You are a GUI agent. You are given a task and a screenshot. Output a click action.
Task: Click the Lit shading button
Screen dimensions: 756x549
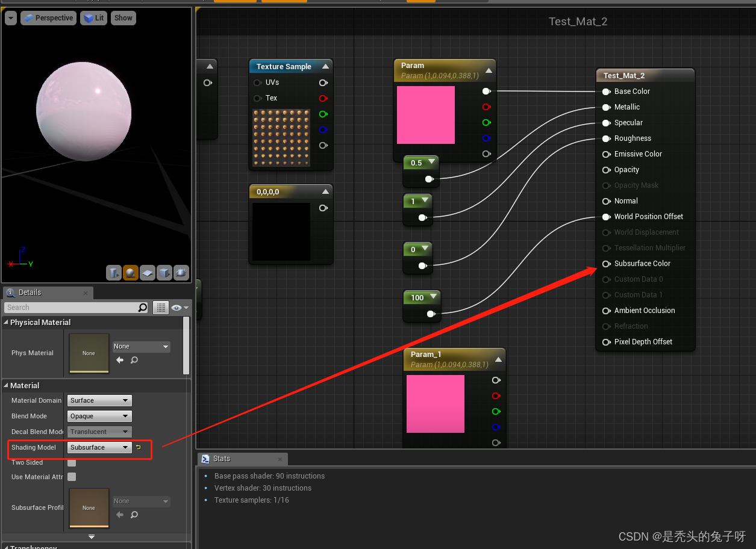93,17
